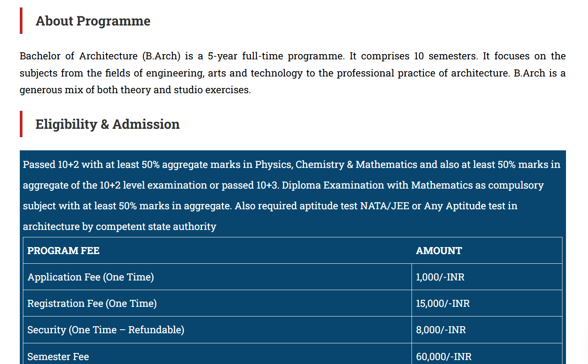Select the Registration Fee (One Time) cell

coord(92,304)
